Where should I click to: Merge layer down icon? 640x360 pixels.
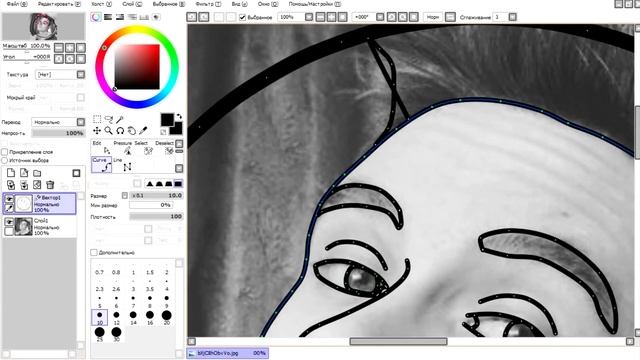[24, 185]
